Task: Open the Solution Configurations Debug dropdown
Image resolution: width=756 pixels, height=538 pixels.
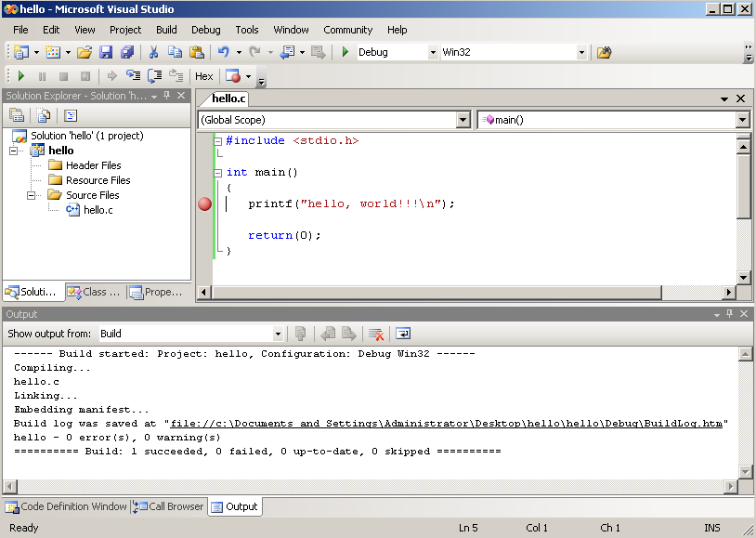Action: pyautogui.click(x=433, y=52)
